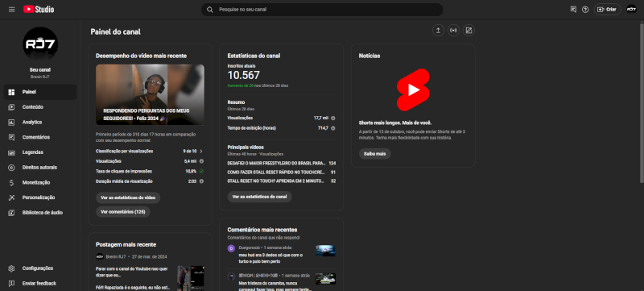
Task: Click info icon beside 714,7 hours
Action: (x=333, y=128)
